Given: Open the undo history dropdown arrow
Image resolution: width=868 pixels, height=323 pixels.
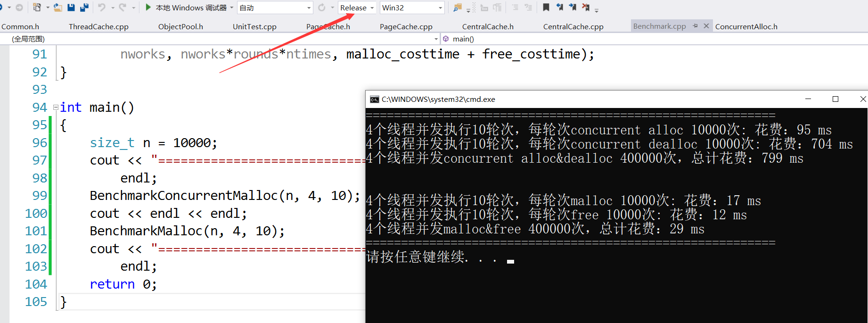Looking at the screenshot, I should (113, 8).
